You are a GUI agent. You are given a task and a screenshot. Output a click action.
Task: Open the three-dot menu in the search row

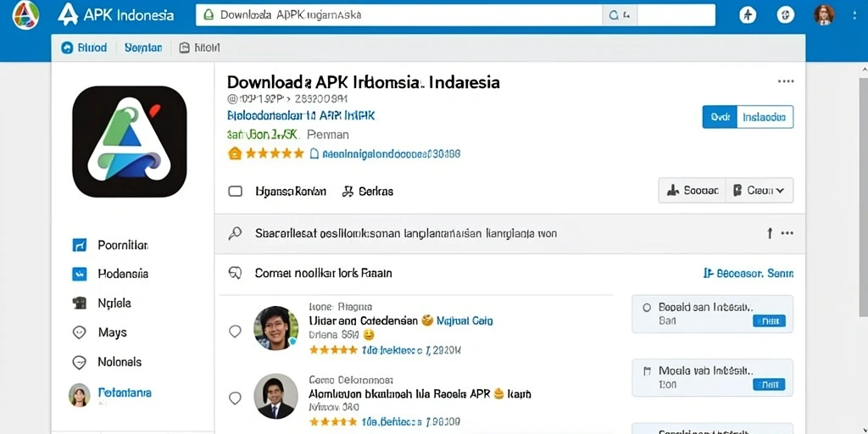click(787, 234)
